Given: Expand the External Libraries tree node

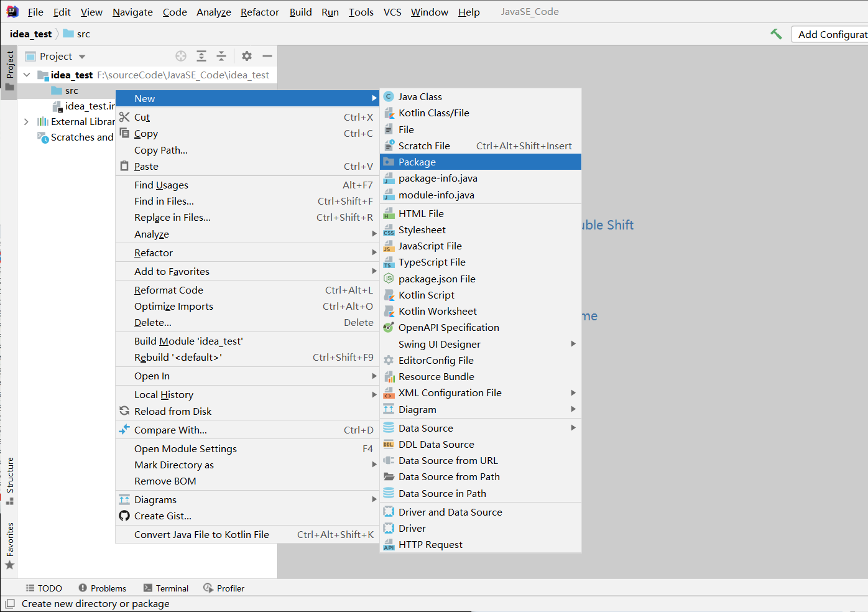Looking at the screenshot, I should (26, 121).
